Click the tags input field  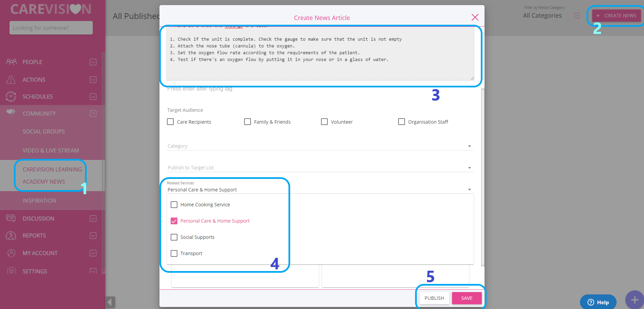[320, 89]
